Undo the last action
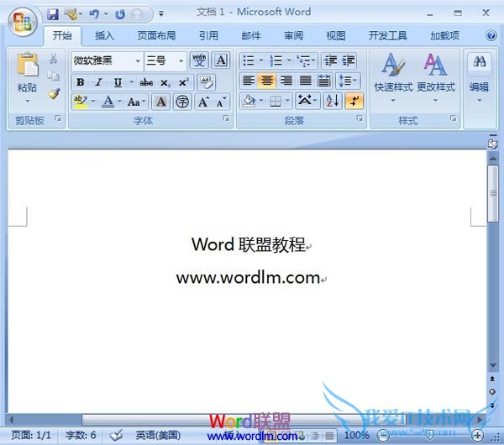The image size is (504, 445). pos(94,14)
